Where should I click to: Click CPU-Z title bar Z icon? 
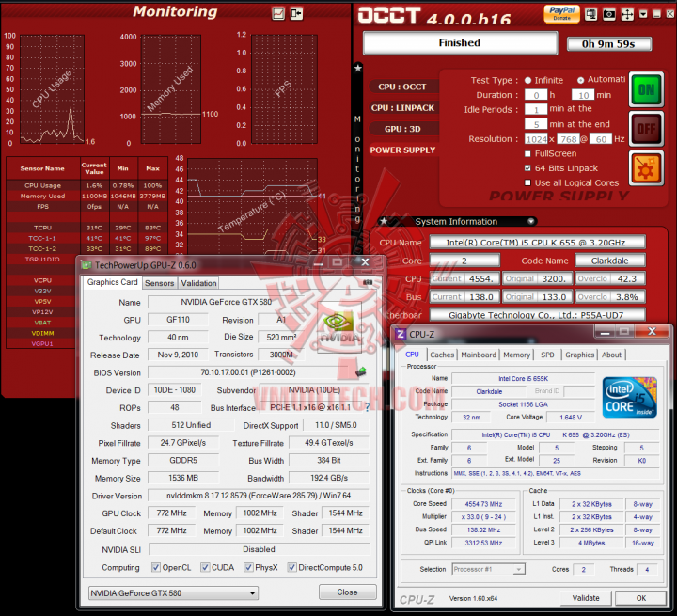(401, 334)
